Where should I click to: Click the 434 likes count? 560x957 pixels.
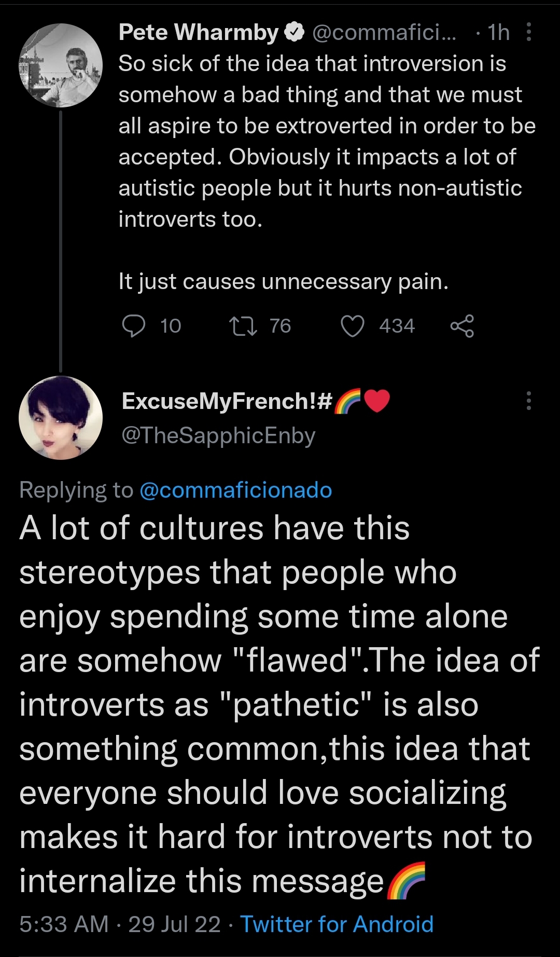(397, 326)
